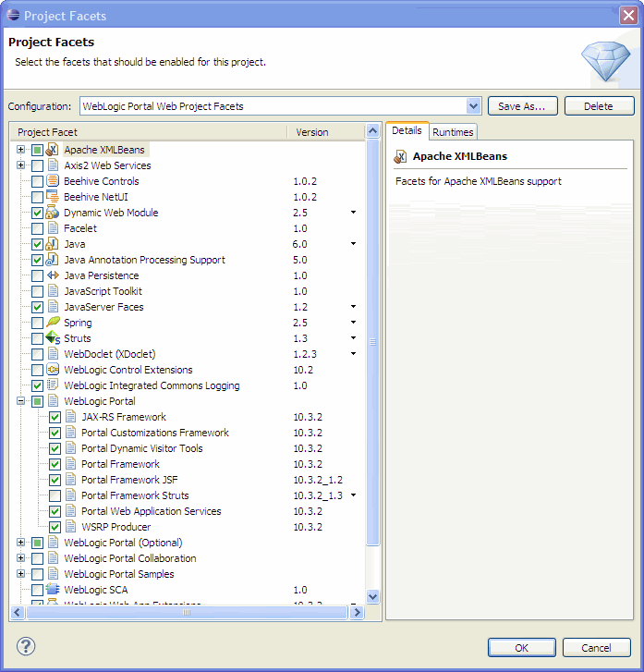Viewport: 644px width, 672px height.
Task: Click the Java Annotation Processing Support icon
Action: [52, 260]
